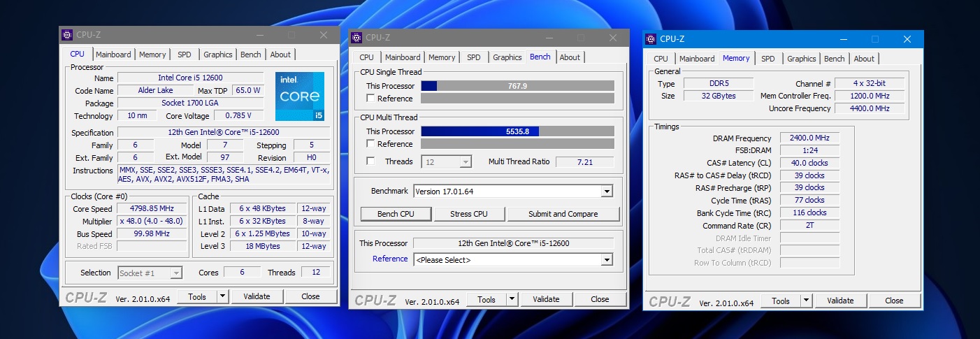Image resolution: width=980 pixels, height=339 pixels.
Task: Enable Reference checkbox under CPU Single Thread
Action: click(370, 99)
